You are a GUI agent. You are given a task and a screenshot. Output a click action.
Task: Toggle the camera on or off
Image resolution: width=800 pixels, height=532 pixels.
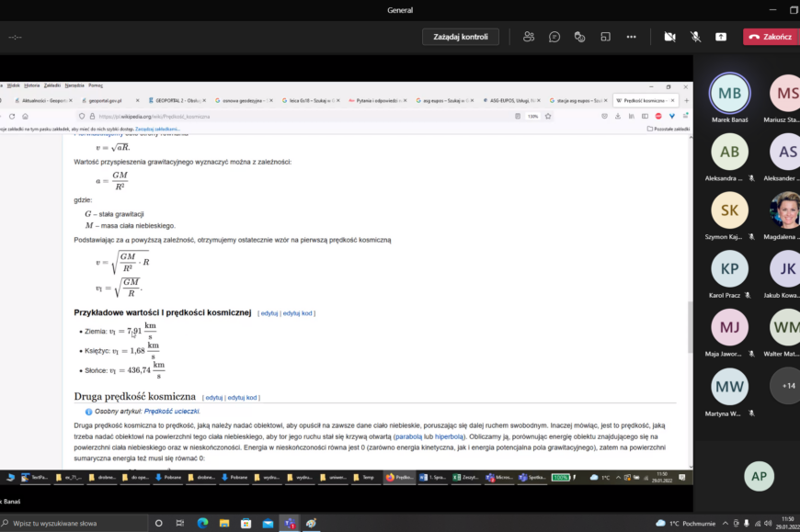coord(670,37)
